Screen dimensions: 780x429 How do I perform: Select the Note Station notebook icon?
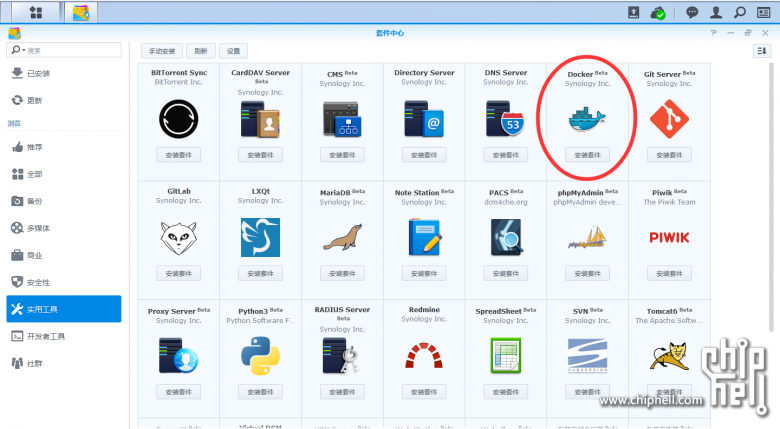pyautogui.click(x=424, y=237)
